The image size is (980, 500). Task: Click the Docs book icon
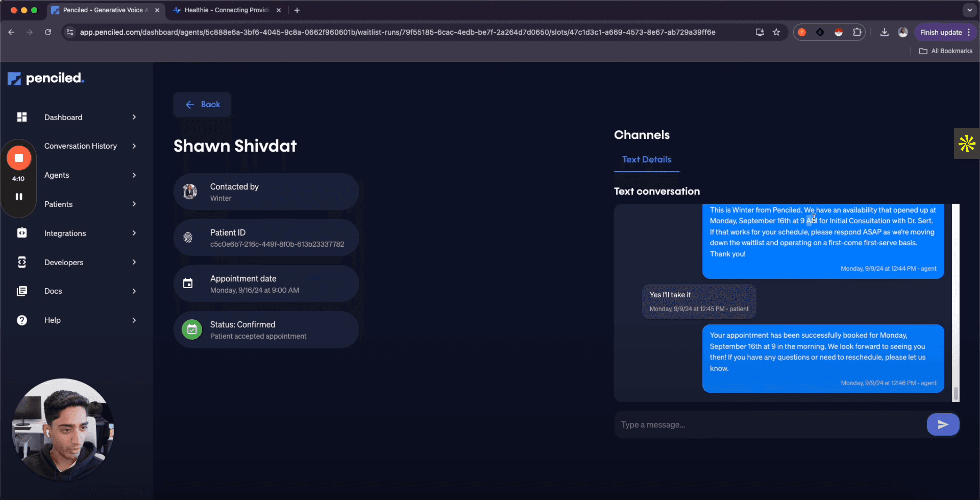[x=22, y=291]
